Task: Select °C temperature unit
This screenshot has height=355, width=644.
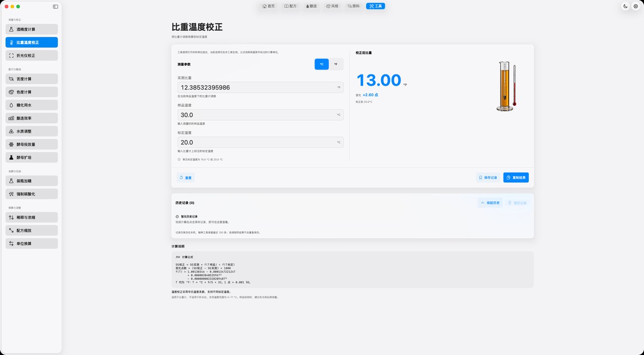Action: point(321,64)
